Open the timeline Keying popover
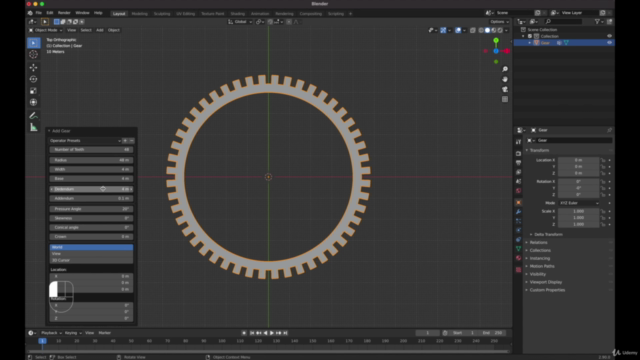This screenshot has height=360, width=640. pyautogui.click(x=73, y=333)
